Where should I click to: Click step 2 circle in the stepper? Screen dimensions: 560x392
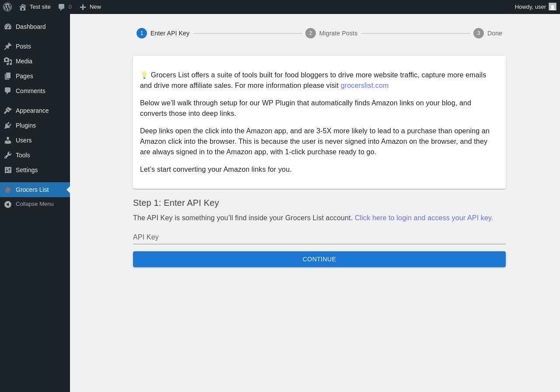[x=311, y=33]
